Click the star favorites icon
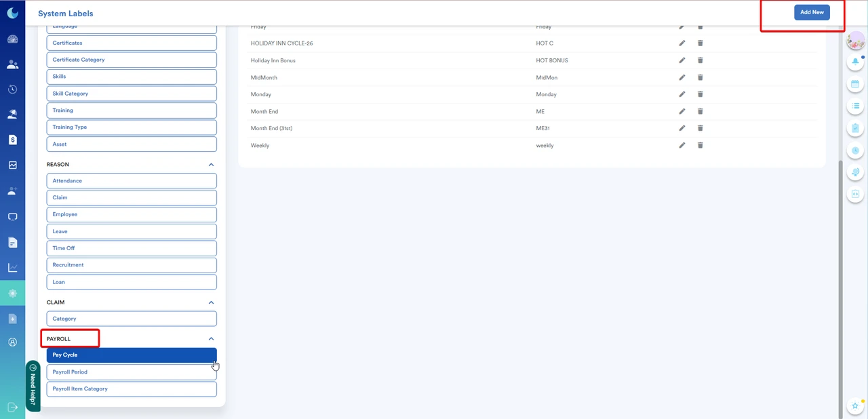This screenshot has height=419, width=868. coord(855,405)
